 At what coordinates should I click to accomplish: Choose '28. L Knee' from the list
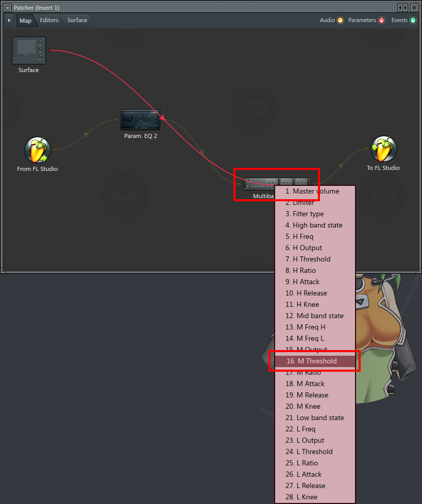click(315, 497)
